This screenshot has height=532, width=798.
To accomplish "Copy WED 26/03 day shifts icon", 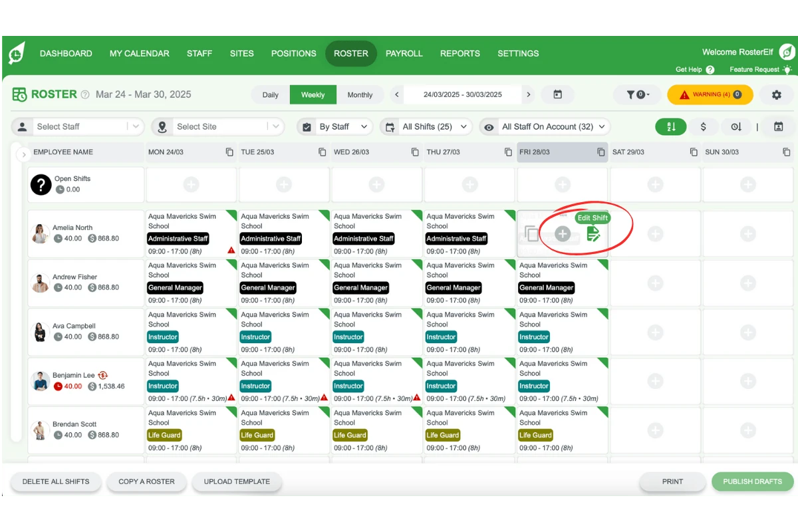I will click(416, 152).
